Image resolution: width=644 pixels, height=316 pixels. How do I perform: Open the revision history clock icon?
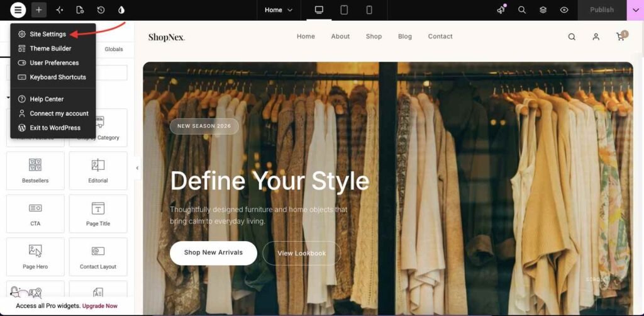coord(101,10)
